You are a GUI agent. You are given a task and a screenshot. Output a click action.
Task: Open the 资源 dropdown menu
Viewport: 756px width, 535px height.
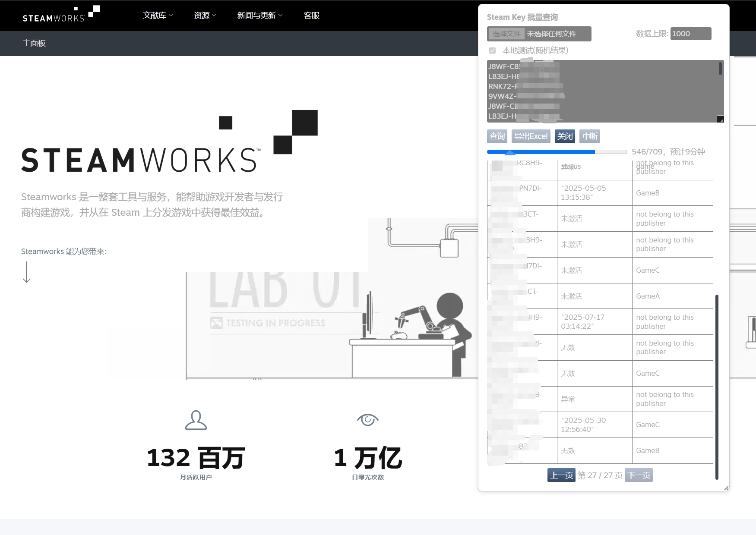(x=205, y=16)
